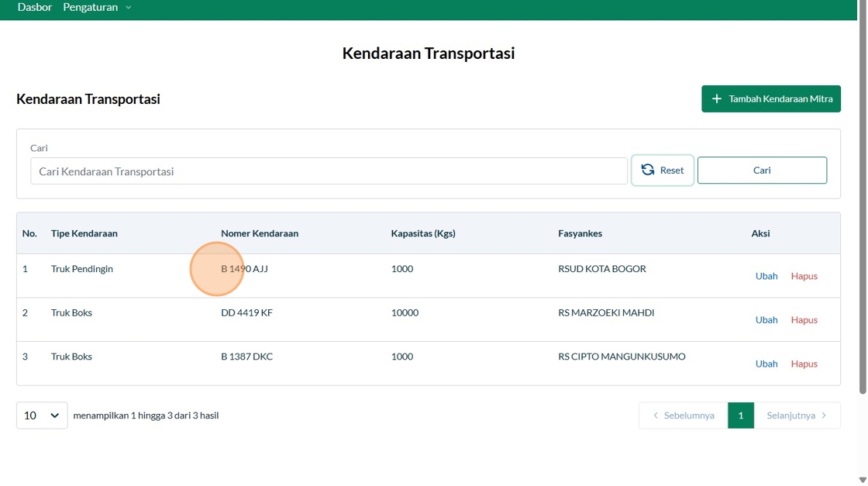The height and width of the screenshot is (486, 868).
Task: Click Ubah for RS CIPTO MANGUNKUSUMO row
Action: 766,364
